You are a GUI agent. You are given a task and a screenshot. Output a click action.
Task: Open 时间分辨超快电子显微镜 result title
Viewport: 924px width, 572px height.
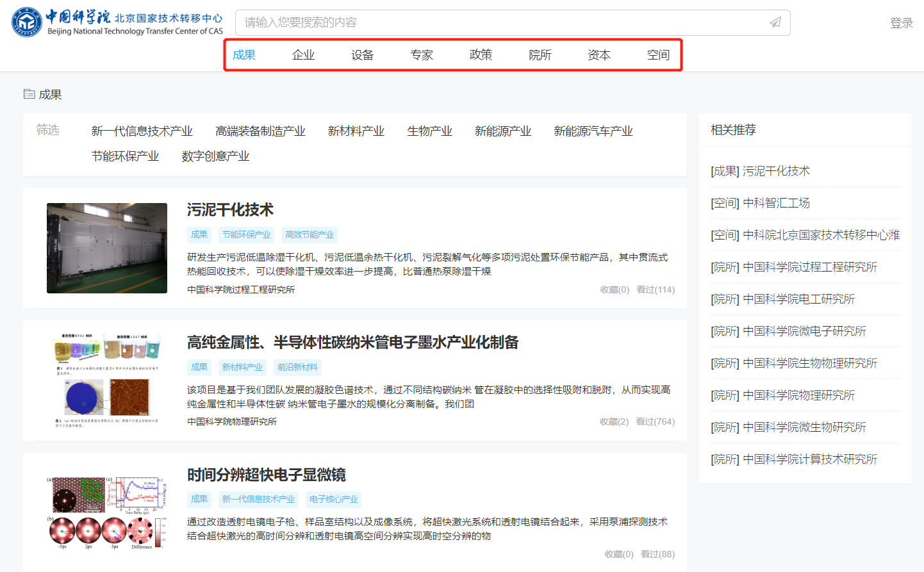pos(267,475)
